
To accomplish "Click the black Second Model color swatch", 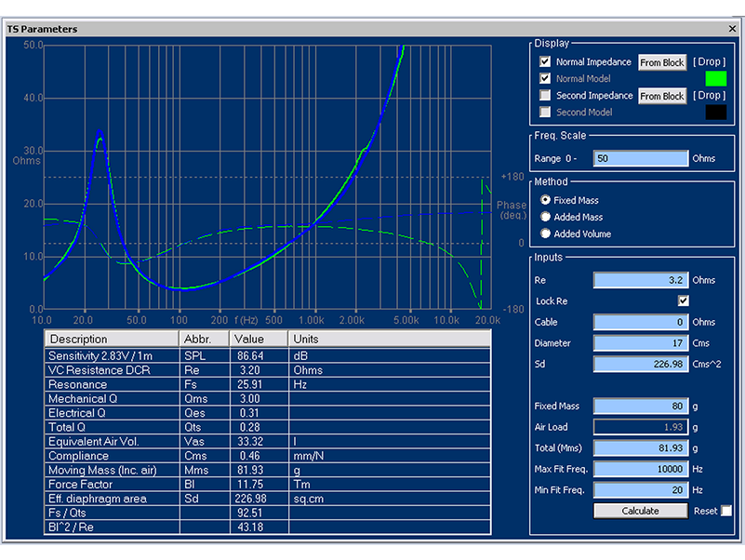I will (x=715, y=113).
